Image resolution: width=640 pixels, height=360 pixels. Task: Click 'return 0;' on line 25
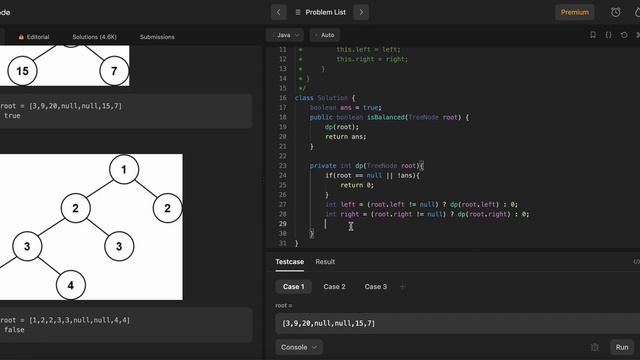click(357, 185)
